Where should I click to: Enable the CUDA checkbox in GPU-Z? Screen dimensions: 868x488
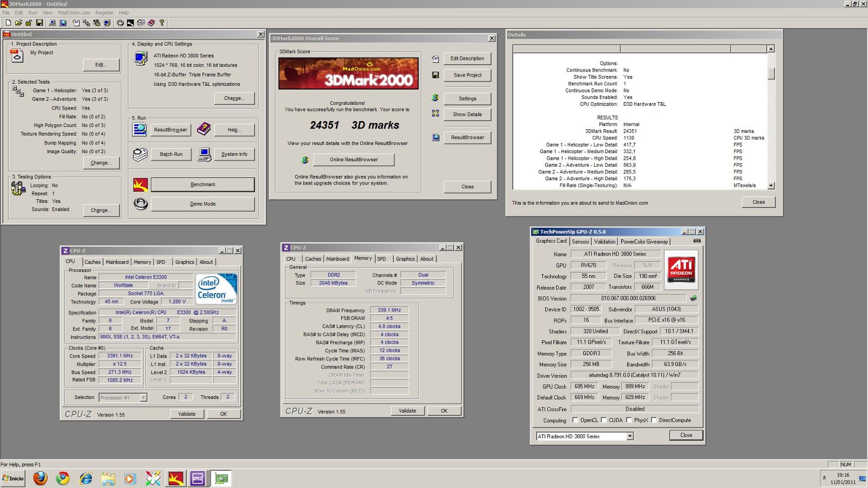tap(603, 420)
